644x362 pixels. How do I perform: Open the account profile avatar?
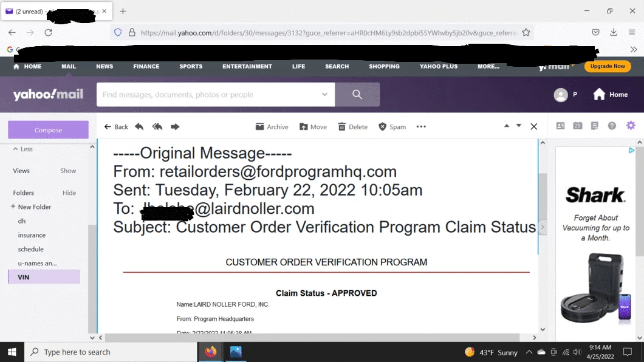(x=561, y=95)
